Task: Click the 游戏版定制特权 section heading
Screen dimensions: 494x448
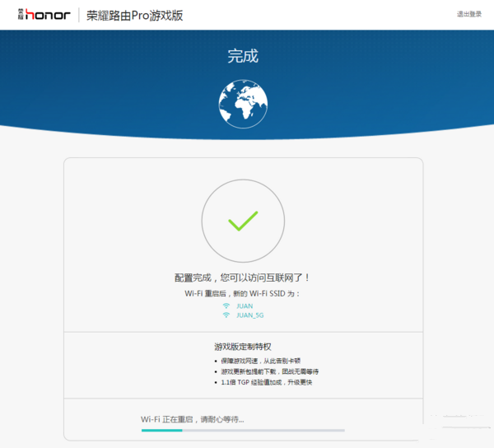Action: (x=242, y=347)
